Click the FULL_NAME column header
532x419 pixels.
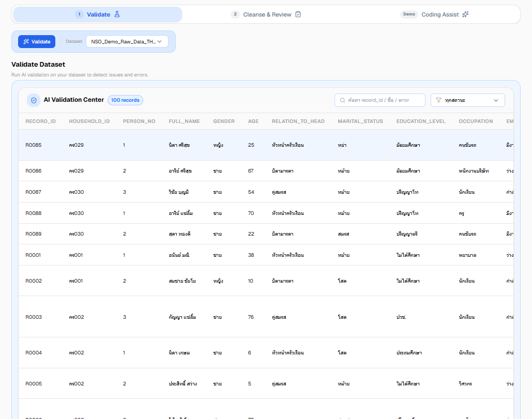tap(184, 121)
